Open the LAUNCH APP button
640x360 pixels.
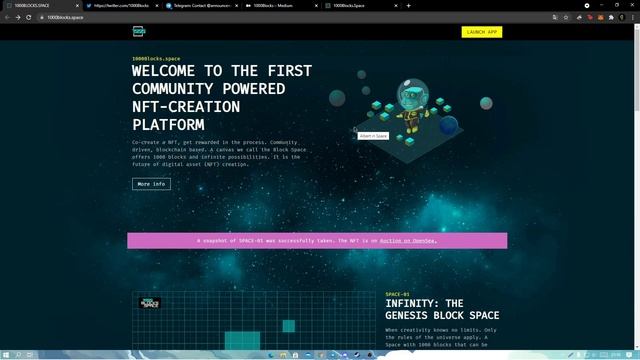(x=482, y=32)
